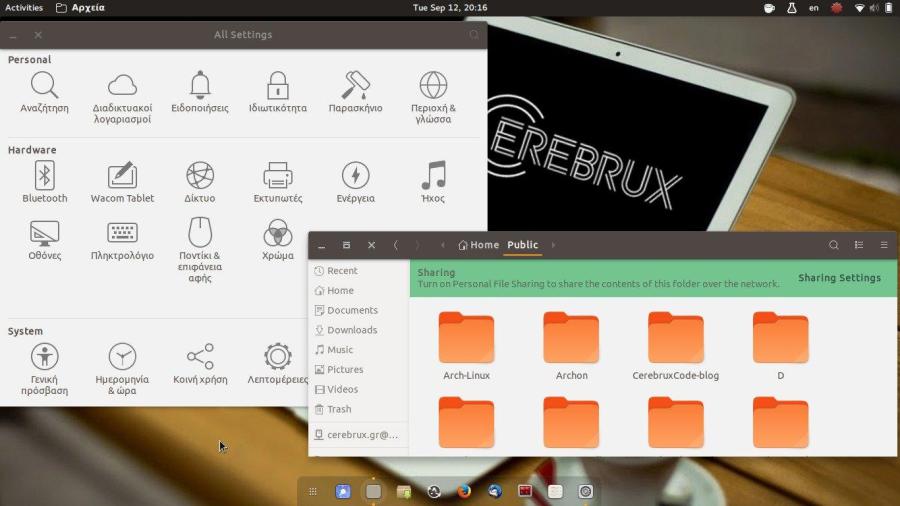900x506 pixels.
Task: Click the Sharing Settings button
Action: pos(839,278)
